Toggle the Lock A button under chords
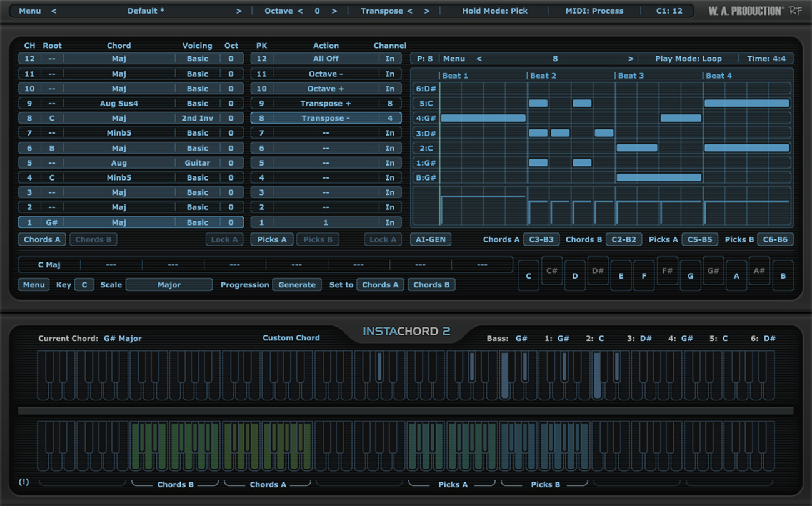 [x=224, y=239]
